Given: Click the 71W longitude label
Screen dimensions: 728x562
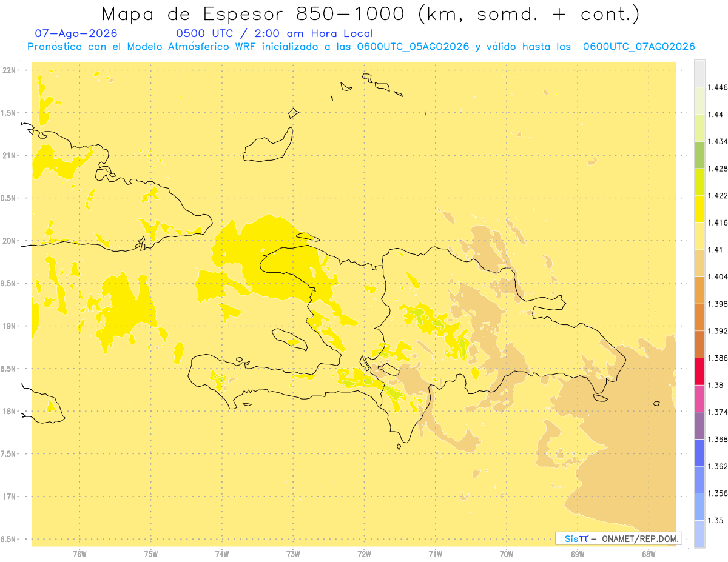Looking at the screenshot, I should click(x=435, y=554).
